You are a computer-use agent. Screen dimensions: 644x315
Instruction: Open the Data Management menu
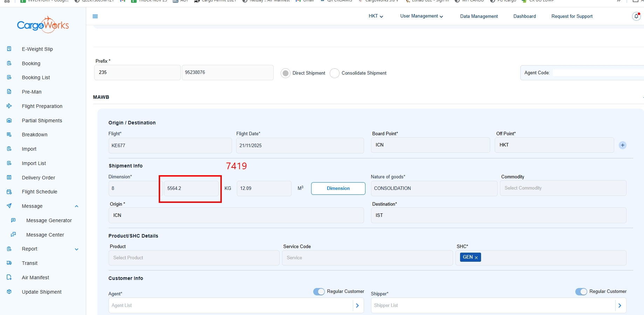479,16
